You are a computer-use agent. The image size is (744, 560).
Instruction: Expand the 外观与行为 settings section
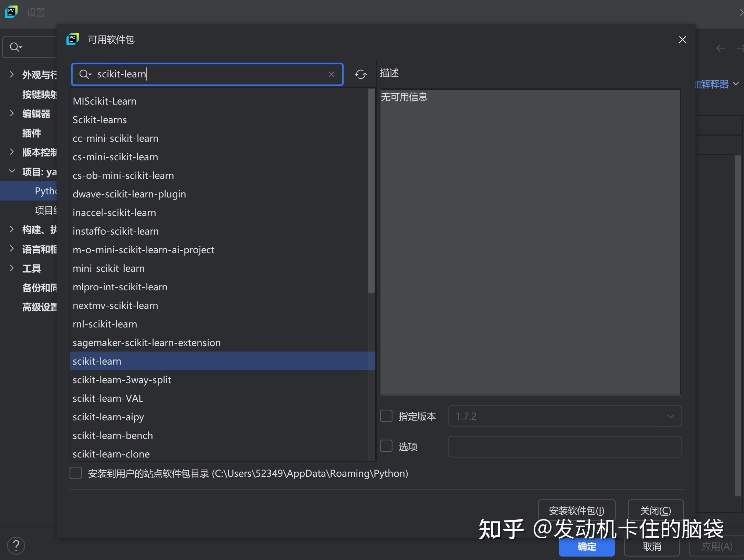[x=12, y=74]
